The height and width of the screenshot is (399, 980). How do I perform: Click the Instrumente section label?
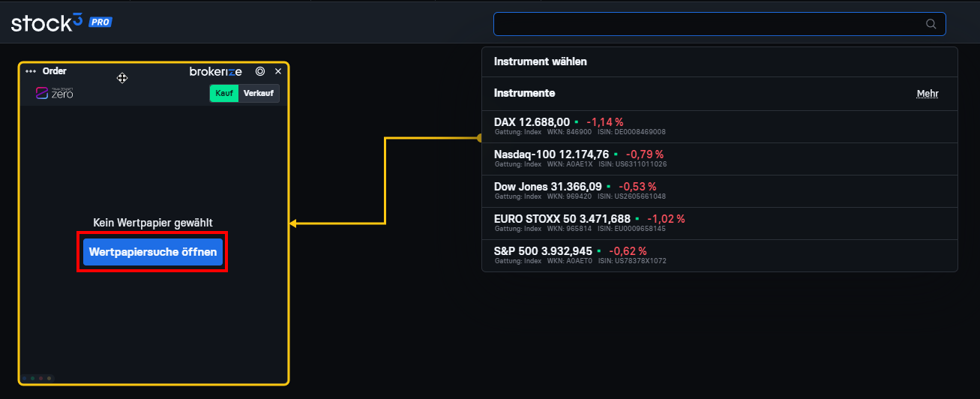pos(525,94)
